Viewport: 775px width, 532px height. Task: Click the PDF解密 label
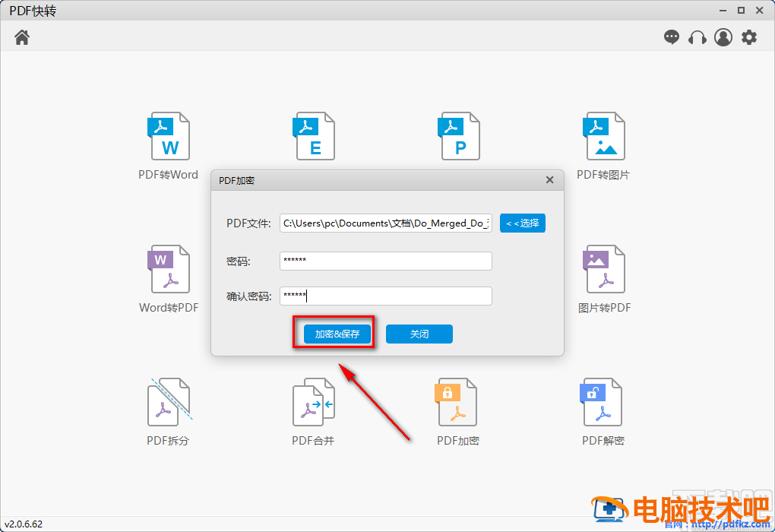(603, 441)
